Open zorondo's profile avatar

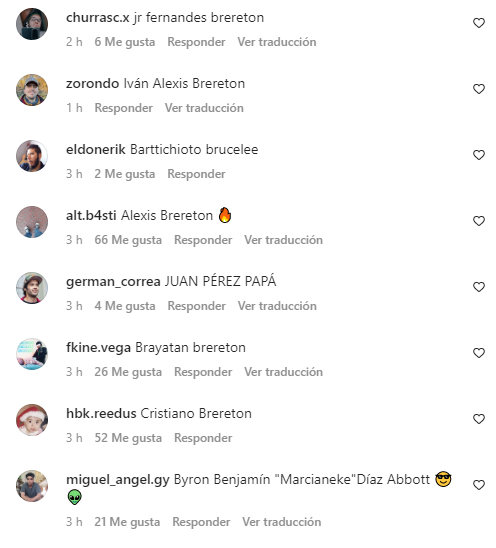32,90
